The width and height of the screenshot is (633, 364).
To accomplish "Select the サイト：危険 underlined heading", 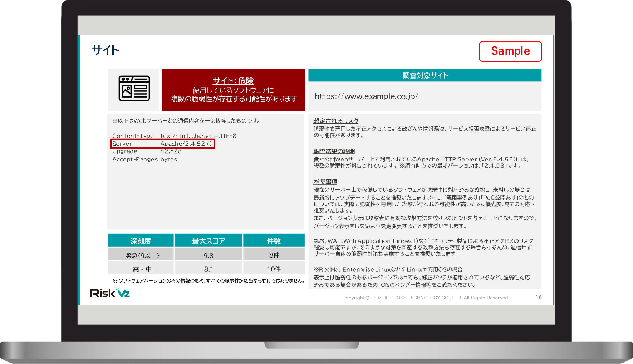I will [233, 81].
